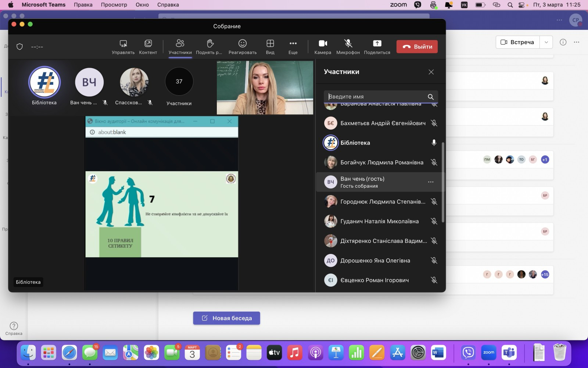The height and width of the screenshot is (368, 588).
Task: Open the Реагировать (React) emoji icon
Action: click(243, 47)
